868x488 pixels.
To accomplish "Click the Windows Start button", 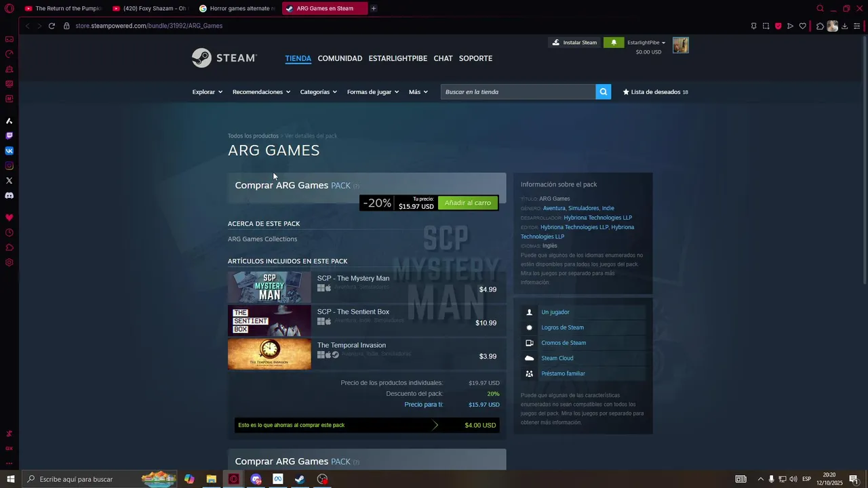I will click(x=10, y=479).
